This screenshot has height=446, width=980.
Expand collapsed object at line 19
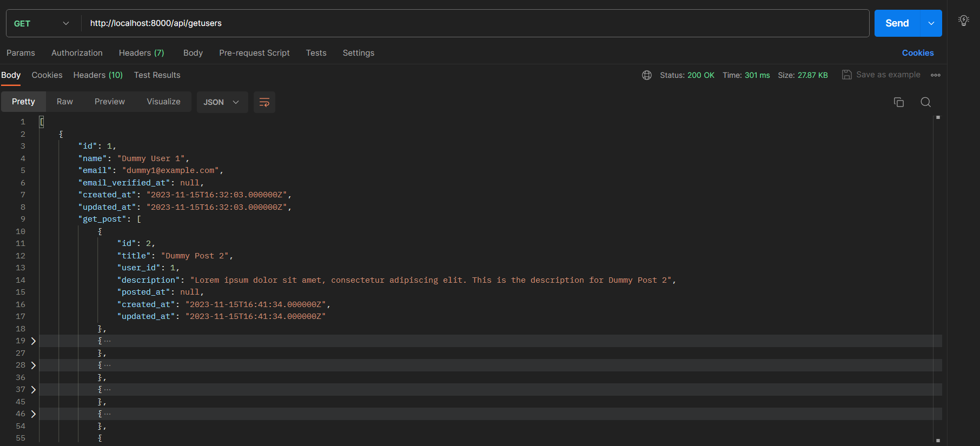point(34,341)
